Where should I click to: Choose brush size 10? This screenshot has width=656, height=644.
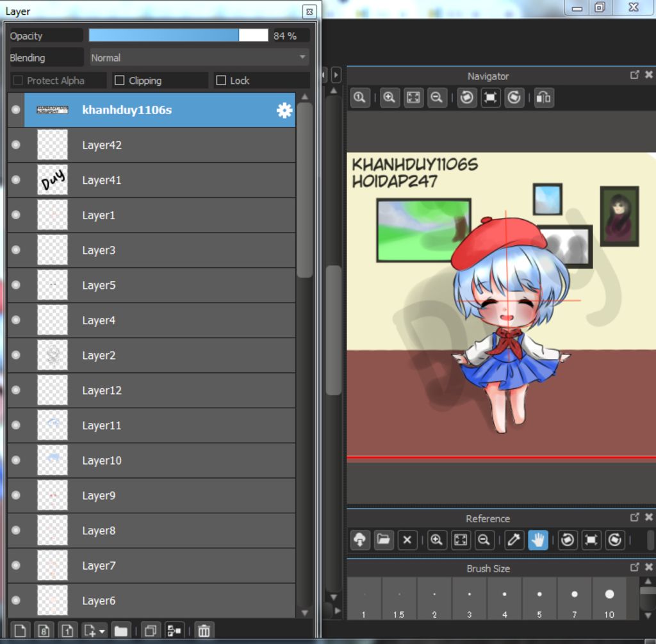pyautogui.click(x=610, y=599)
